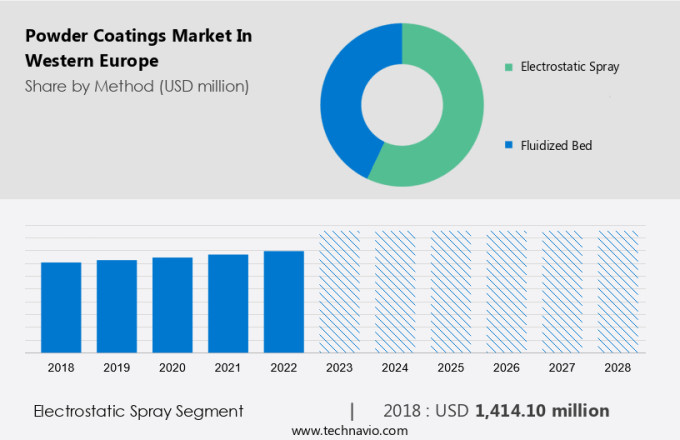Click the 2026 hatched forecast bar
This screenshot has height=440, width=680.
[506, 292]
